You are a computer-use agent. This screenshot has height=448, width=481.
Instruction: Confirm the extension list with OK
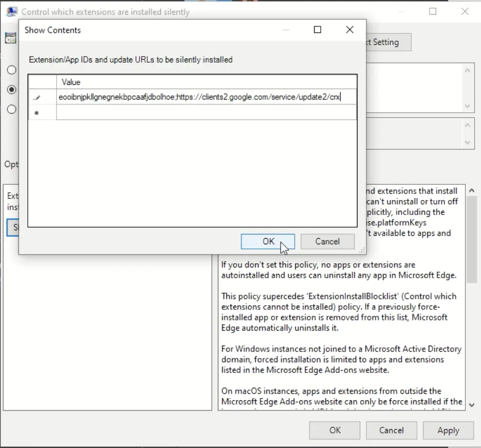point(267,241)
